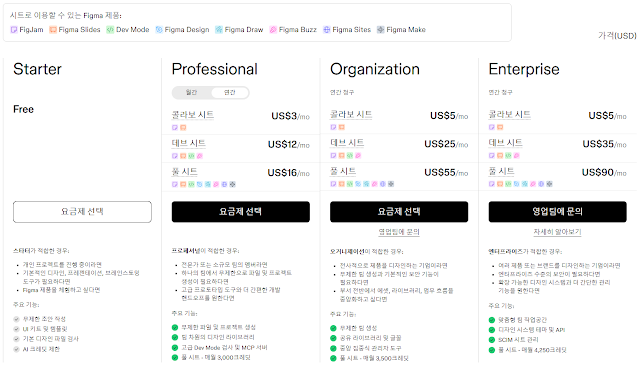Open the Organization contact sales link

pos(399,232)
